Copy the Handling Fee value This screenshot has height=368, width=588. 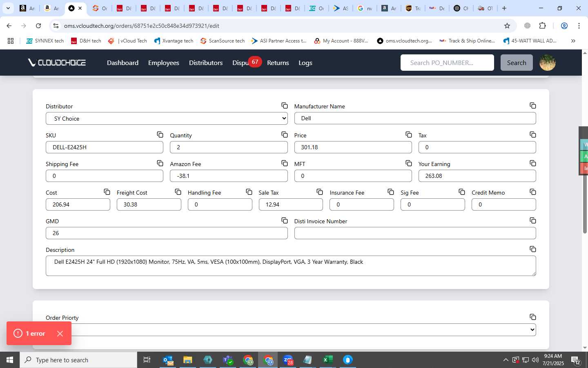pyautogui.click(x=249, y=192)
